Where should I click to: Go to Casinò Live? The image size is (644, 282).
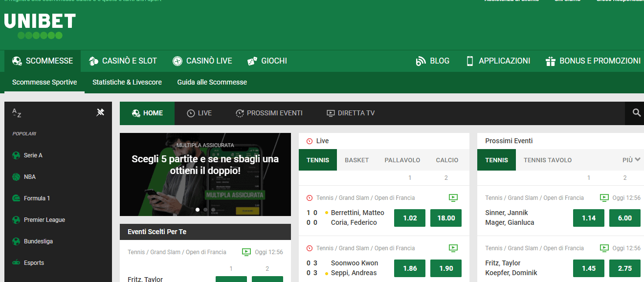(x=202, y=61)
